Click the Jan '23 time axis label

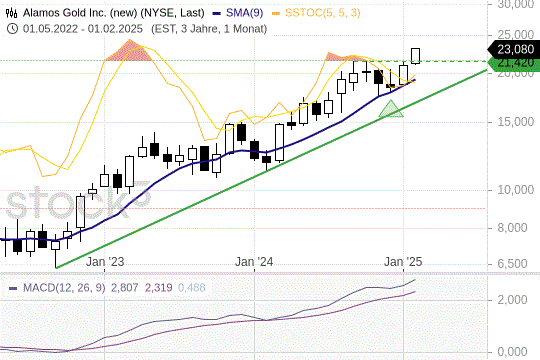pos(105,262)
